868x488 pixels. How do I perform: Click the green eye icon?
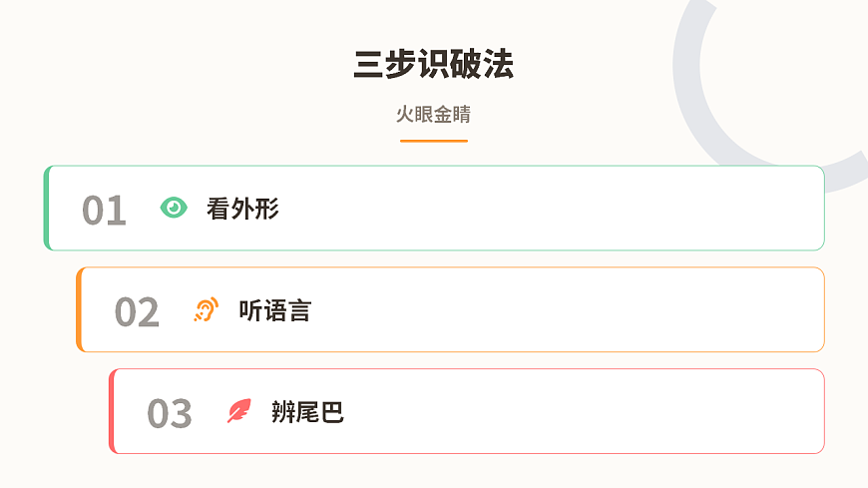tap(174, 208)
